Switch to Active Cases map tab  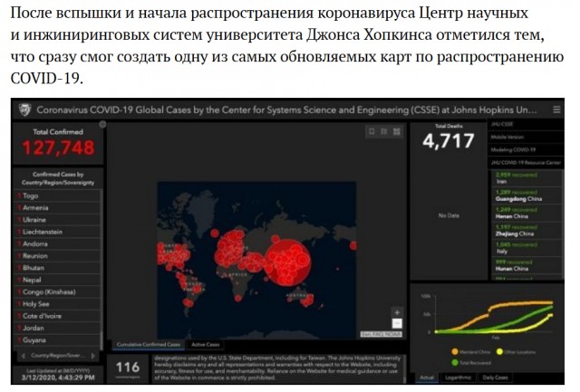tap(206, 344)
